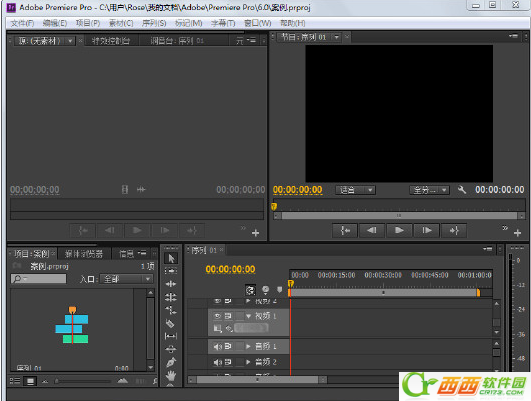This screenshot has height=401, width=531.
Task: Open the 序列(S) menu
Action: [154, 23]
